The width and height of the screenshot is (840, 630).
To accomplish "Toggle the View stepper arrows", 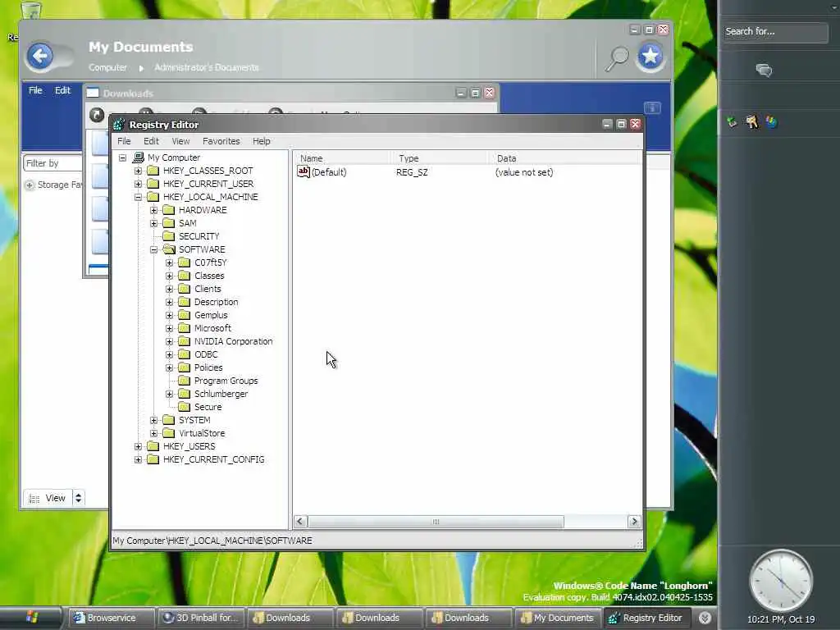I will point(78,498).
